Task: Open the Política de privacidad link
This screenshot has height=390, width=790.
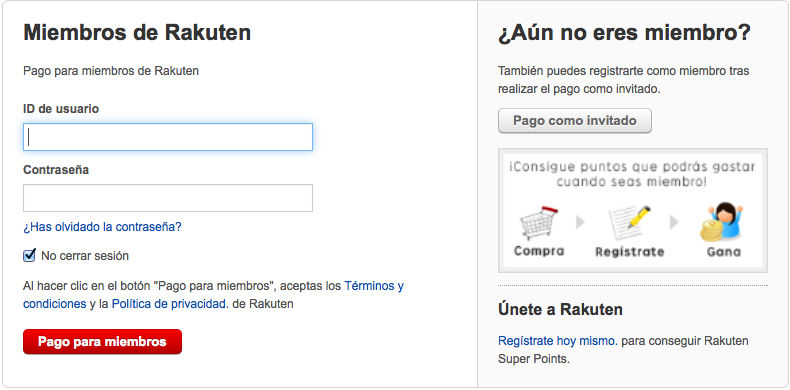Action: pos(170,304)
